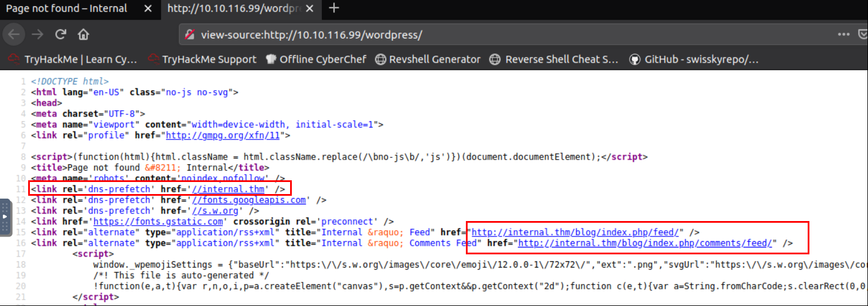This screenshot has height=306, width=868.
Task: Click the <!DOCTYPE html> source line
Action: click(x=70, y=82)
